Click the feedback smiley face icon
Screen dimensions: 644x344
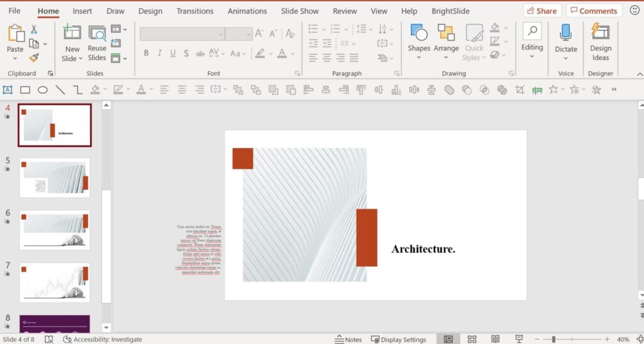[635, 10]
